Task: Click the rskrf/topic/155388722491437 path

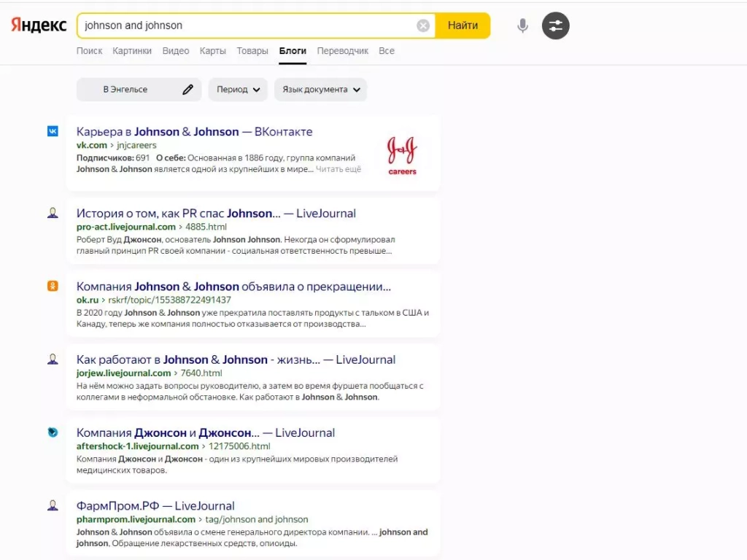Action: [x=169, y=300]
